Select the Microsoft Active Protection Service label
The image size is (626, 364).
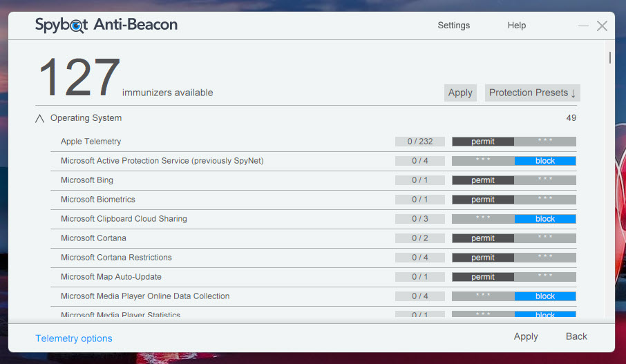(x=162, y=161)
